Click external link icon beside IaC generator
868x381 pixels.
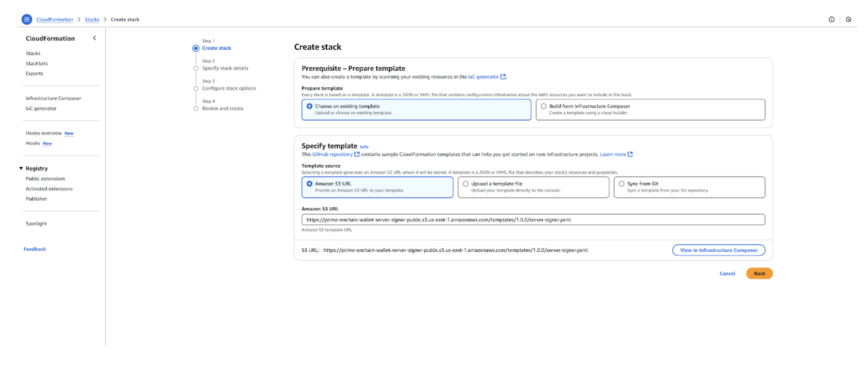point(503,77)
